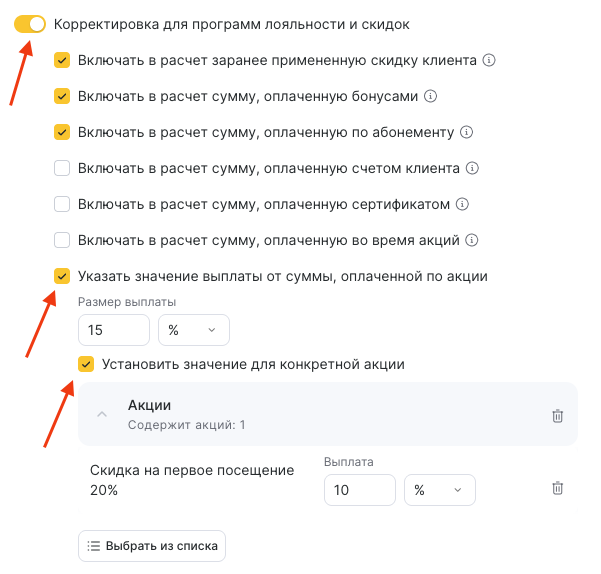Disable Корректировка для программ лояльности toggle

coord(30,24)
